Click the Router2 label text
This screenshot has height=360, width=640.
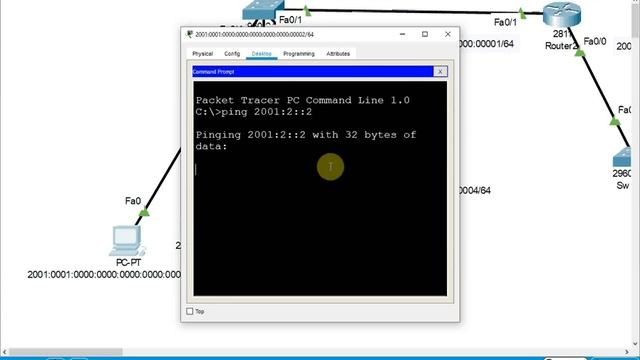click(x=560, y=46)
